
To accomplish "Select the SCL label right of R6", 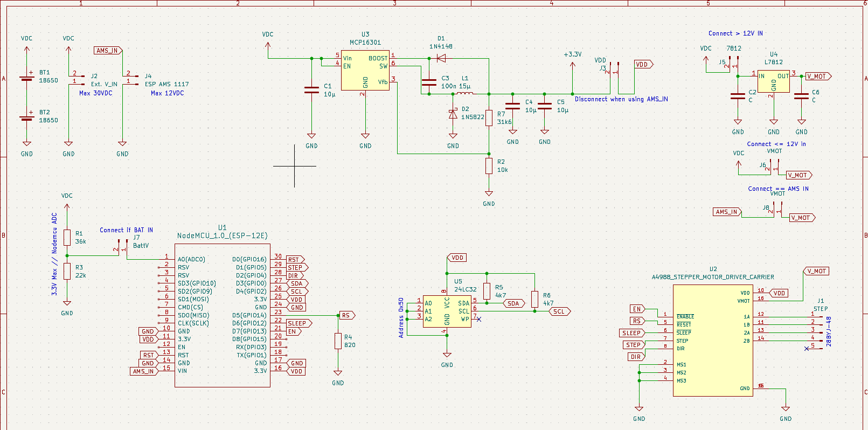I will (x=560, y=311).
